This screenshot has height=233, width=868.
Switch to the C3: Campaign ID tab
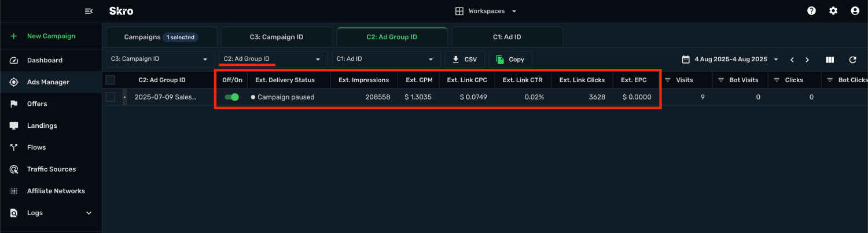point(277,37)
